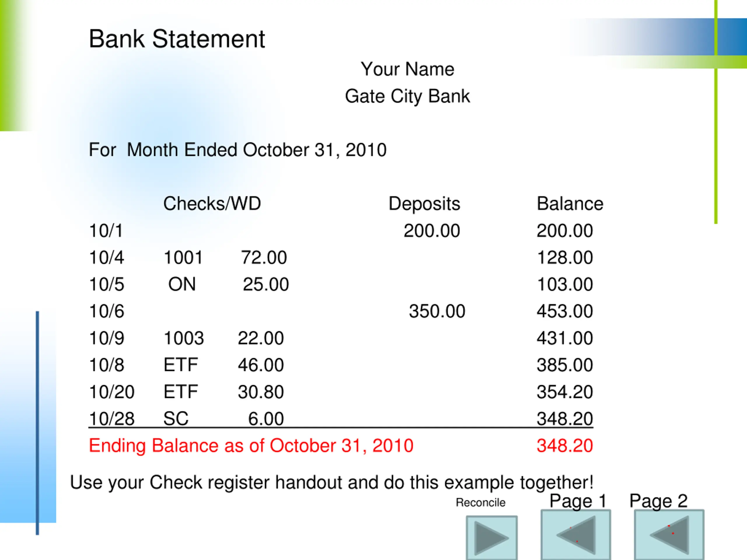Click the Check register handout instruction text

click(x=331, y=482)
